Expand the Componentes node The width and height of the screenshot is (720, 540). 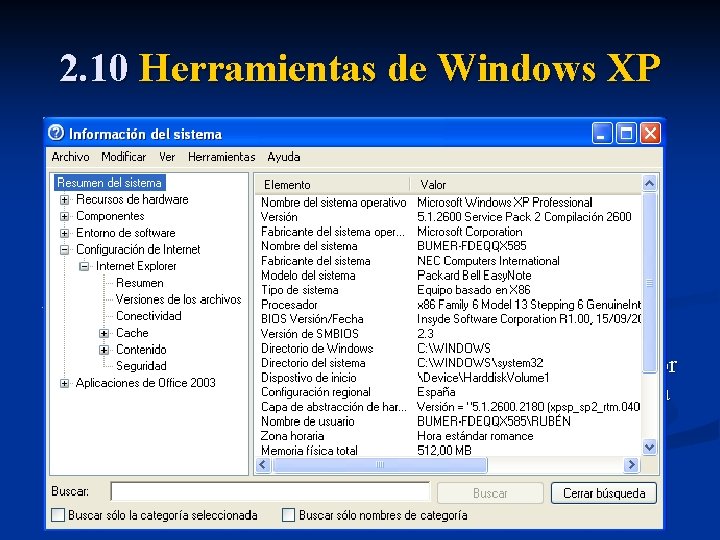65,216
